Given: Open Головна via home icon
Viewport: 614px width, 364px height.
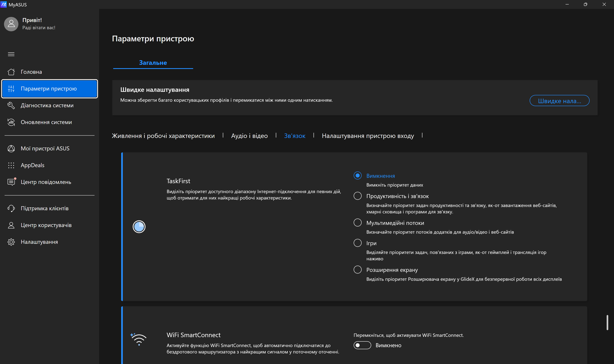Looking at the screenshot, I should [11, 72].
